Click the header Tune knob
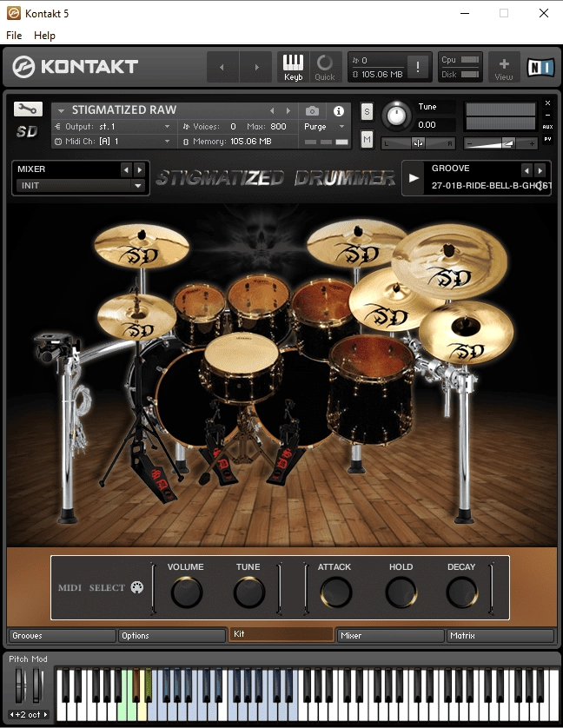 click(396, 116)
